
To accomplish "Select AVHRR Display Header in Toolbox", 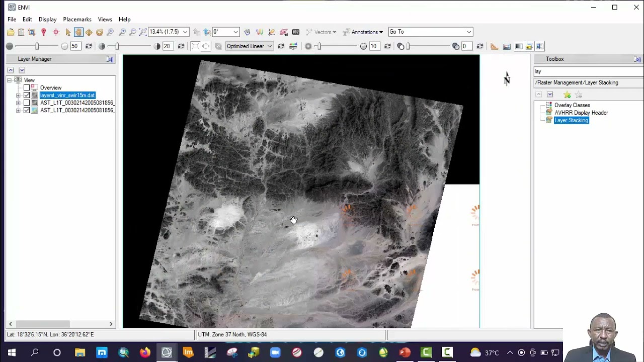I will (x=581, y=113).
